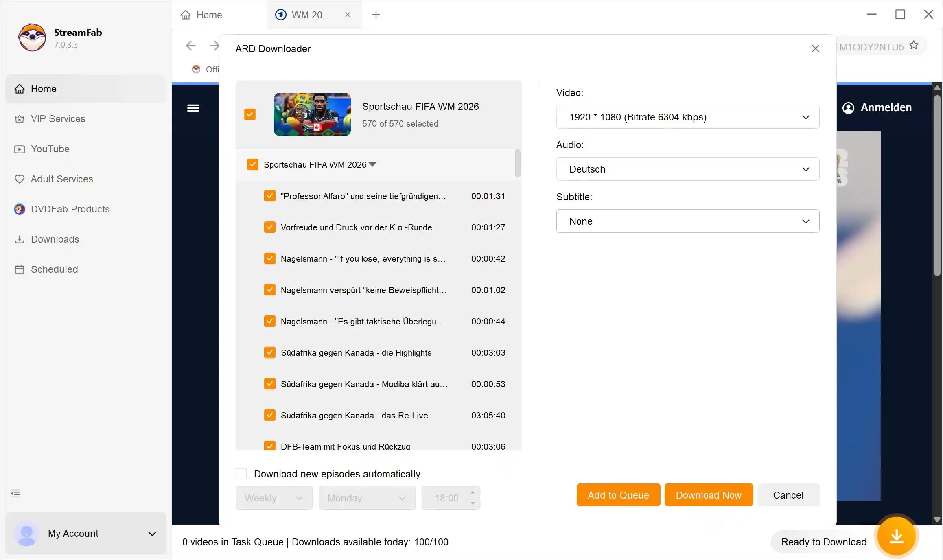The image size is (943, 560).
Task: Enable Download new episodes automatically
Action: [x=241, y=474]
